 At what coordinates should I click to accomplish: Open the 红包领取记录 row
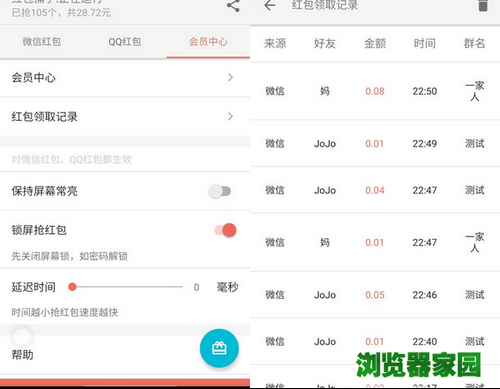click(125, 117)
